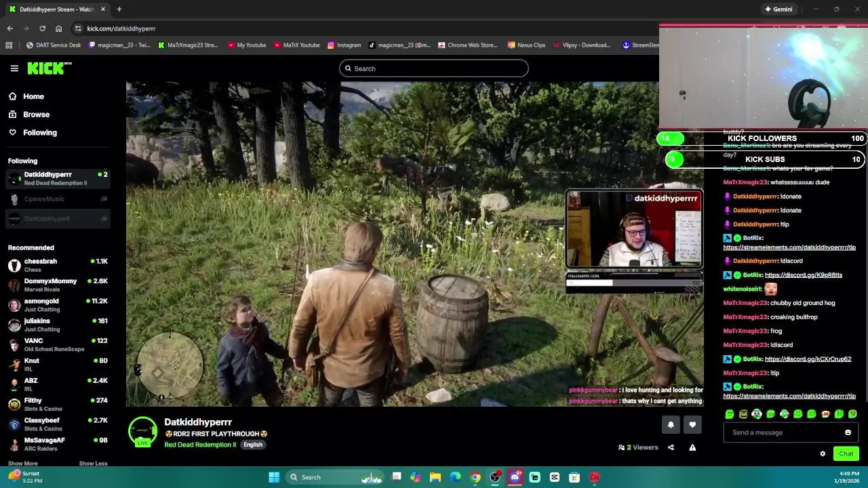Open My Youtube bookmark

pyautogui.click(x=247, y=45)
